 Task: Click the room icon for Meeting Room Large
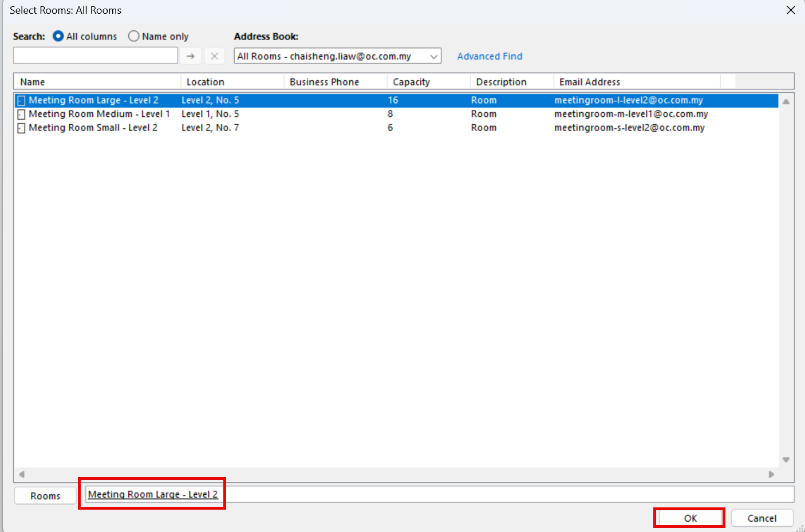(x=21, y=101)
